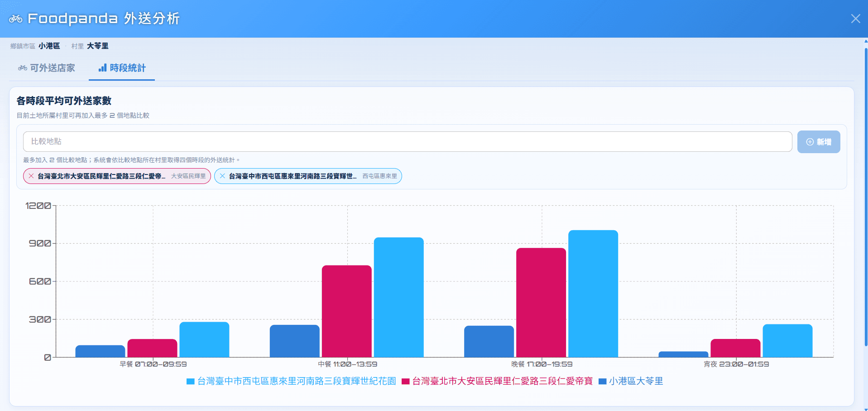The image size is (868, 411).
Task: Click the 宵夜 23:00–01:59 axis label
Action: tap(736, 364)
